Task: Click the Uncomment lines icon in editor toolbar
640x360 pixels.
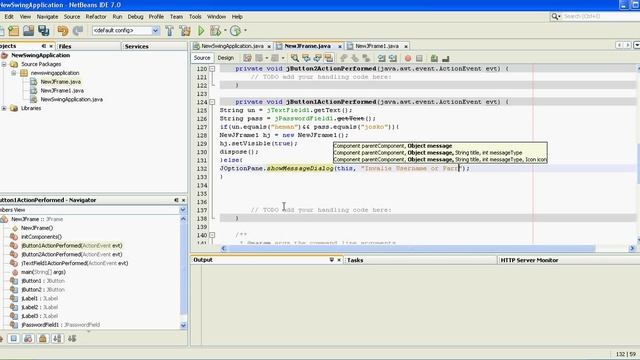Action: click(x=445, y=58)
